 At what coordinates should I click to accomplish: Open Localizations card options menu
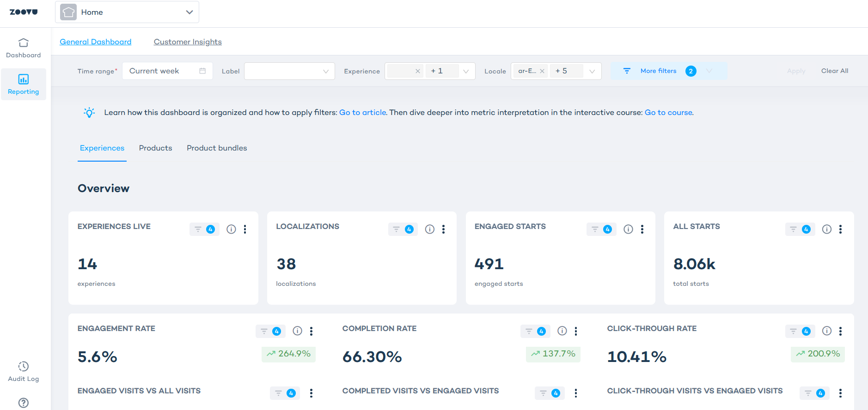click(x=443, y=229)
